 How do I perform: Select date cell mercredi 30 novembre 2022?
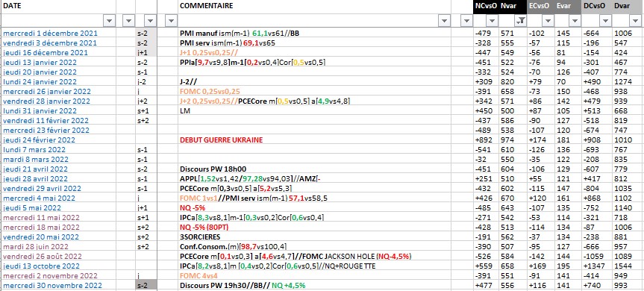[58, 285]
